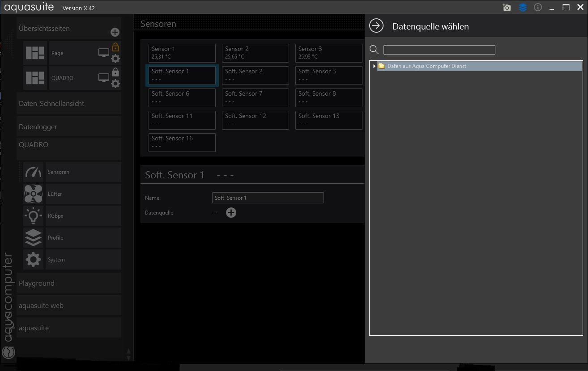
Task: Click the info icon in title bar
Action: coord(538,8)
